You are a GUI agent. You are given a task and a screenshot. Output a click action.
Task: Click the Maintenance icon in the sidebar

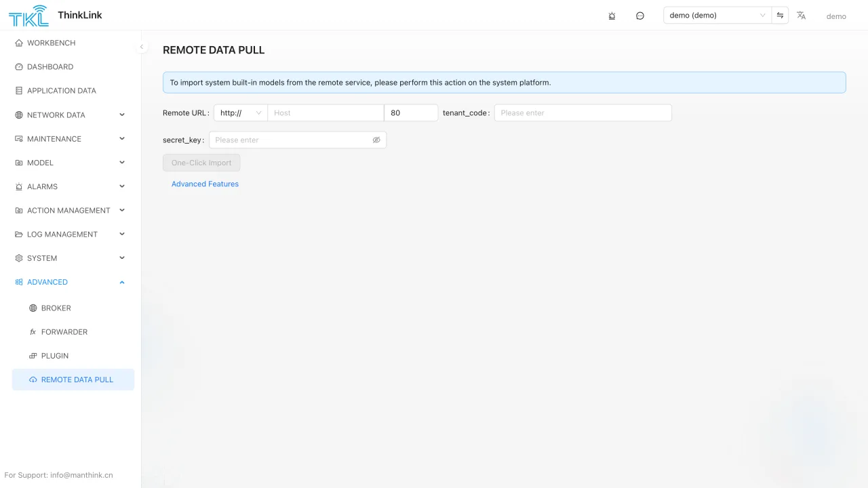click(19, 139)
